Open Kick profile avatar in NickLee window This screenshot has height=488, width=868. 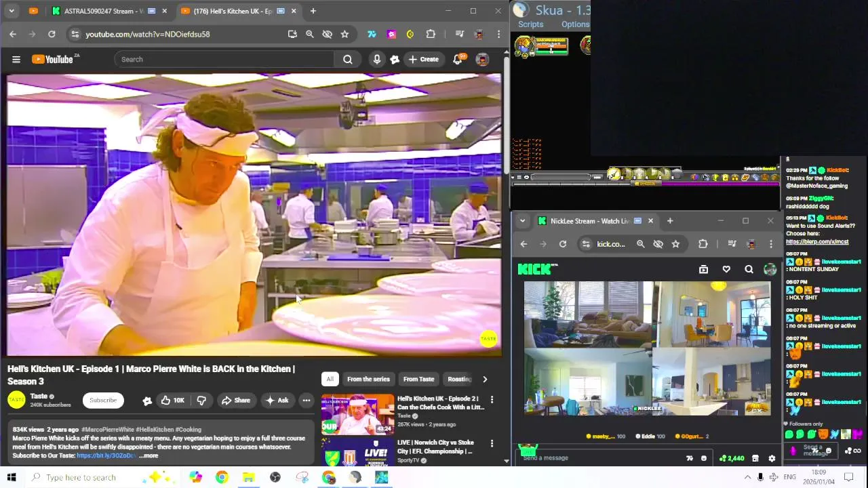pyautogui.click(x=770, y=269)
